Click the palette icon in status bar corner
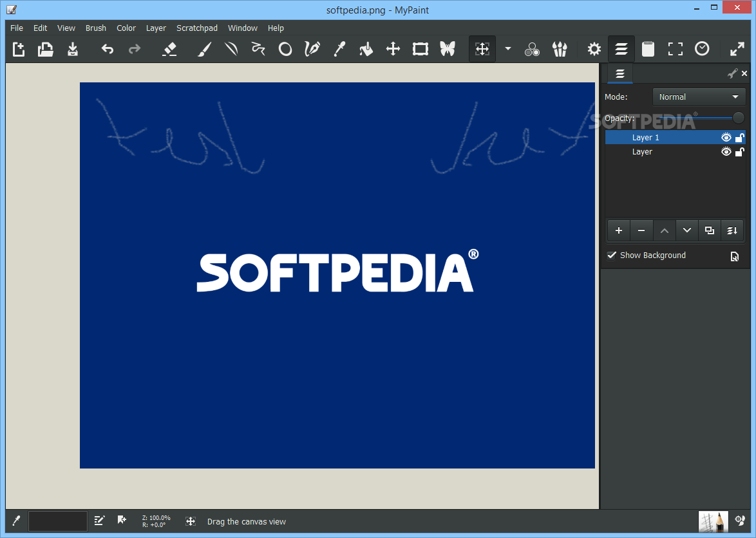Viewport: 756px width, 538px height. (x=740, y=520)
